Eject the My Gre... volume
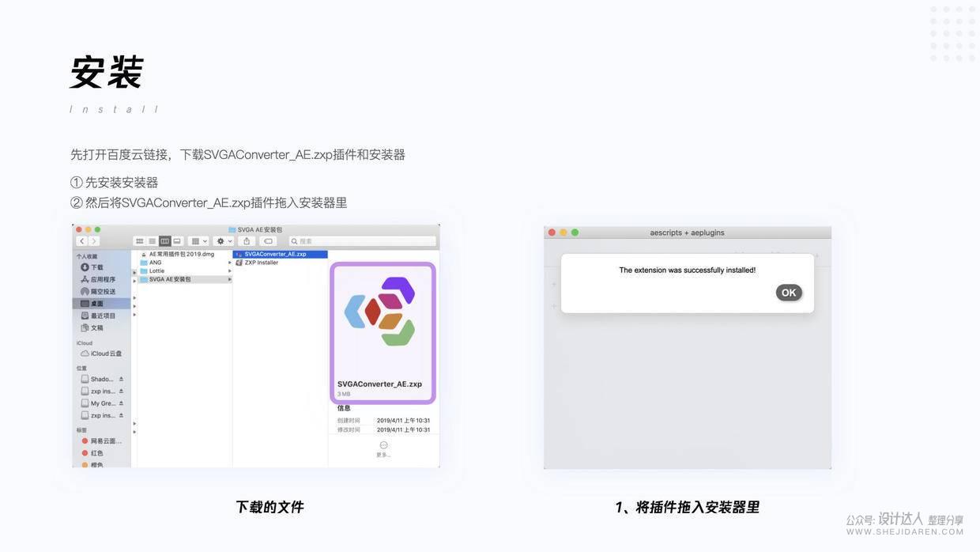This screenshot has height=552, width=980. click(121, 403)
